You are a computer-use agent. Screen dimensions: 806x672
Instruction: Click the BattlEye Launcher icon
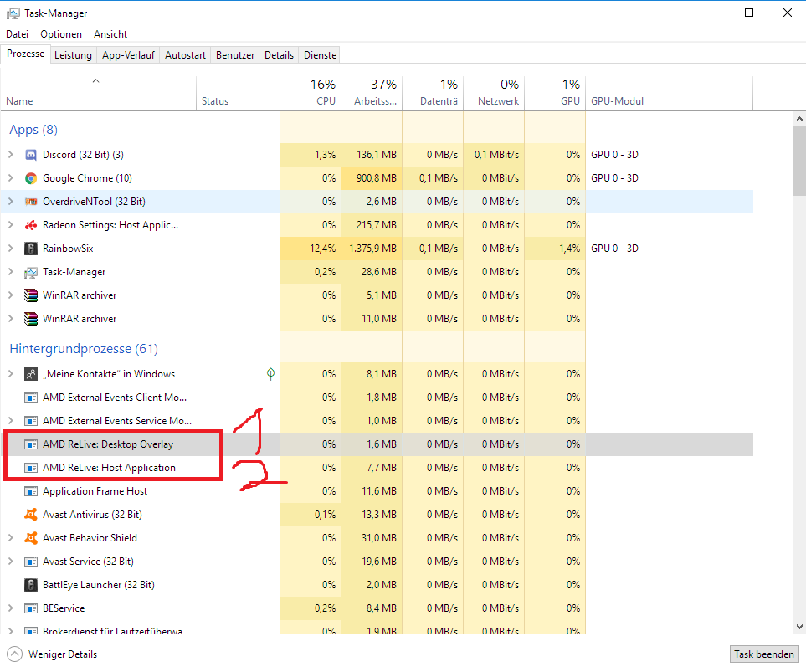point(31,585)
